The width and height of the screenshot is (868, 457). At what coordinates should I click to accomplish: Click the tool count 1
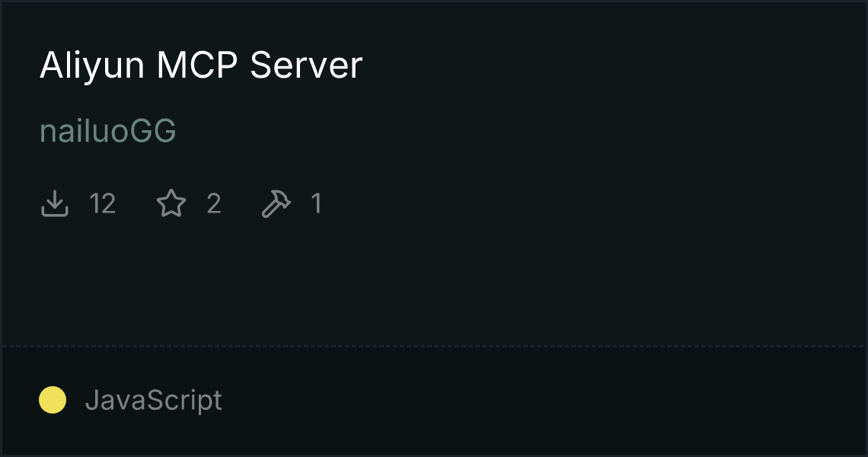tap(317, 204)
